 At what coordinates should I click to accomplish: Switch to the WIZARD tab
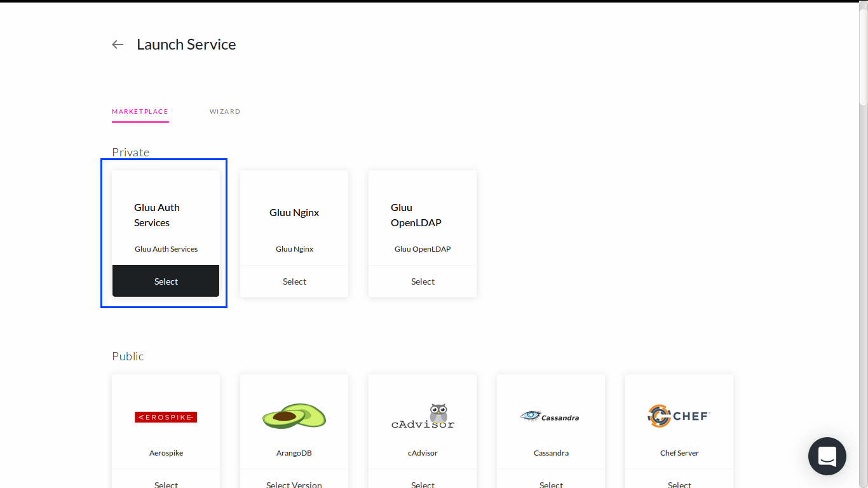click(225, 111)
